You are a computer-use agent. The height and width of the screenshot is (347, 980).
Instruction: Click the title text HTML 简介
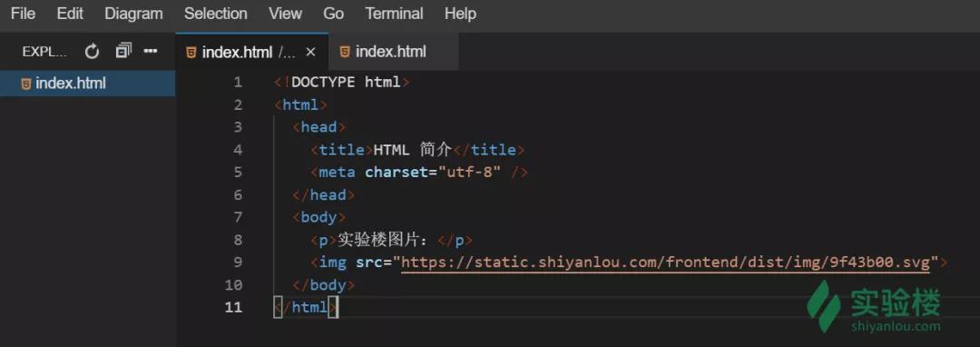[413, 150]
